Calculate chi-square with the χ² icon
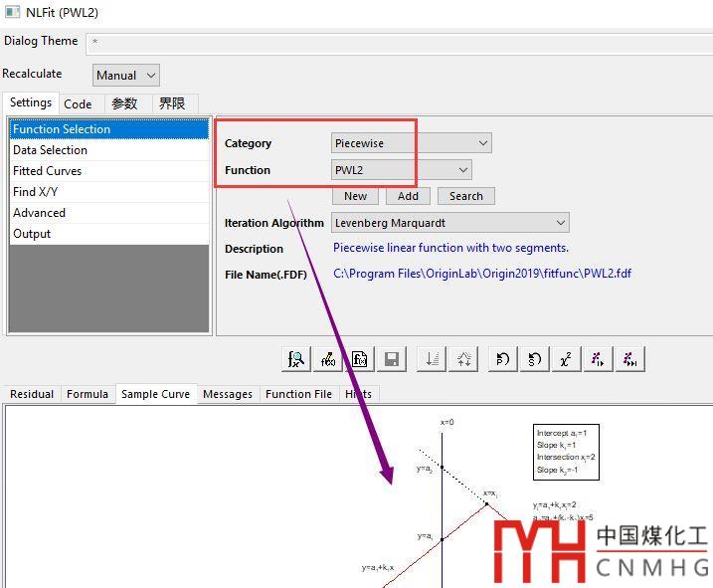713x588 pixels. pos(566,359)
